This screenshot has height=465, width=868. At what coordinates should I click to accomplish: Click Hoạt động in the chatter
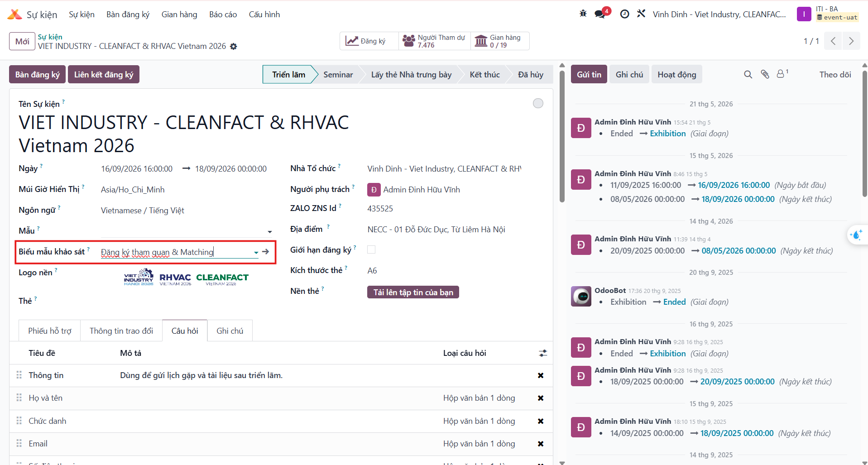(x=677, y=75)
